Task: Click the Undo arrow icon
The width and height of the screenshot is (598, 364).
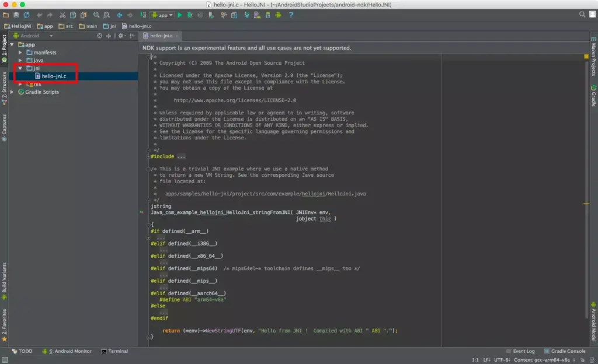Action: (40, 15)
